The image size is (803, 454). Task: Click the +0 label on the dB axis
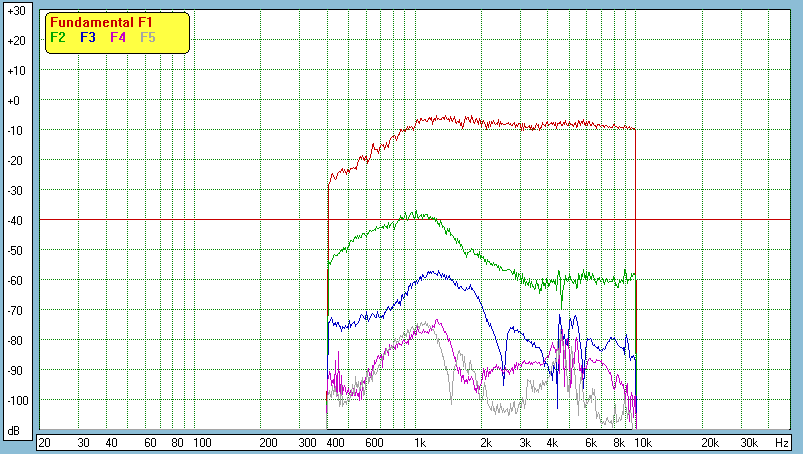tap(15, 101)
